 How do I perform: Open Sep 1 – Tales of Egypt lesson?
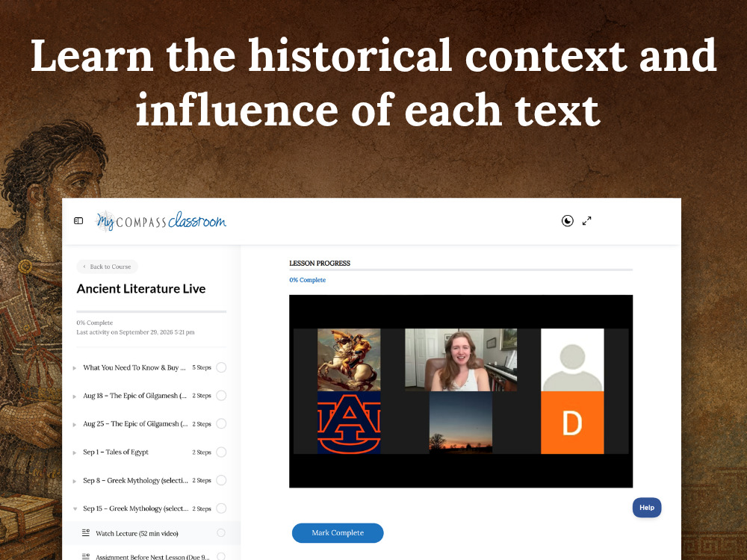pos(116,452)
